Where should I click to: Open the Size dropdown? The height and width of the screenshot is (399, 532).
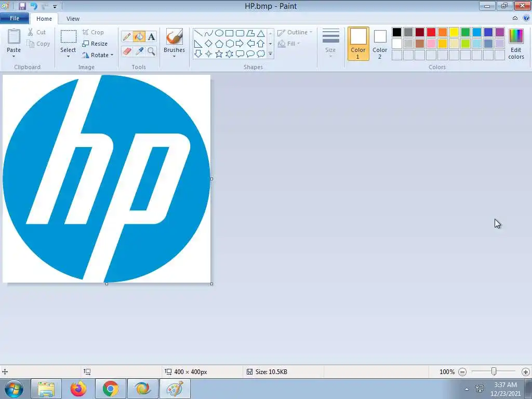(330, 44)
